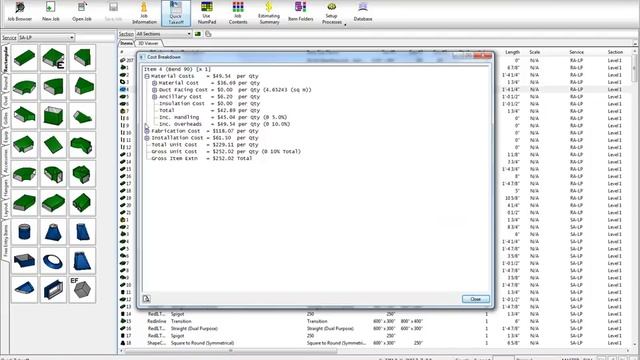Select the Inc. Overheads line
Viewport: 640px width, 360px height.
[x=224, y=124]
